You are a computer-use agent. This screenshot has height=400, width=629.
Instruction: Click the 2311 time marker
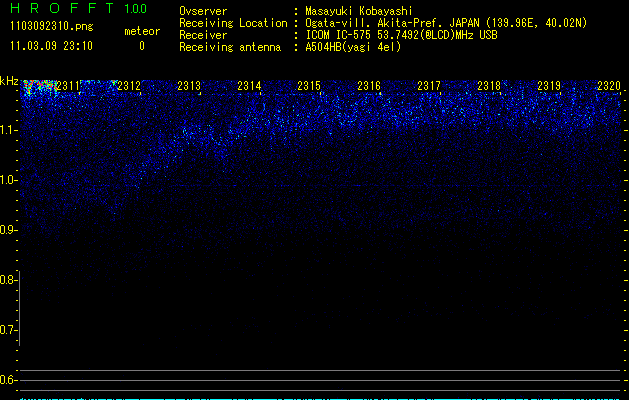[x=68, y=85]
